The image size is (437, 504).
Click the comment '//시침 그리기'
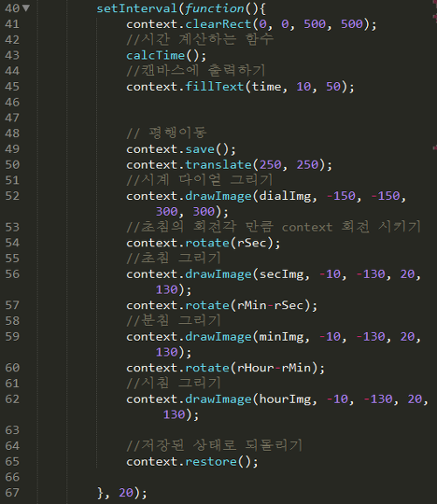[174, 383]
